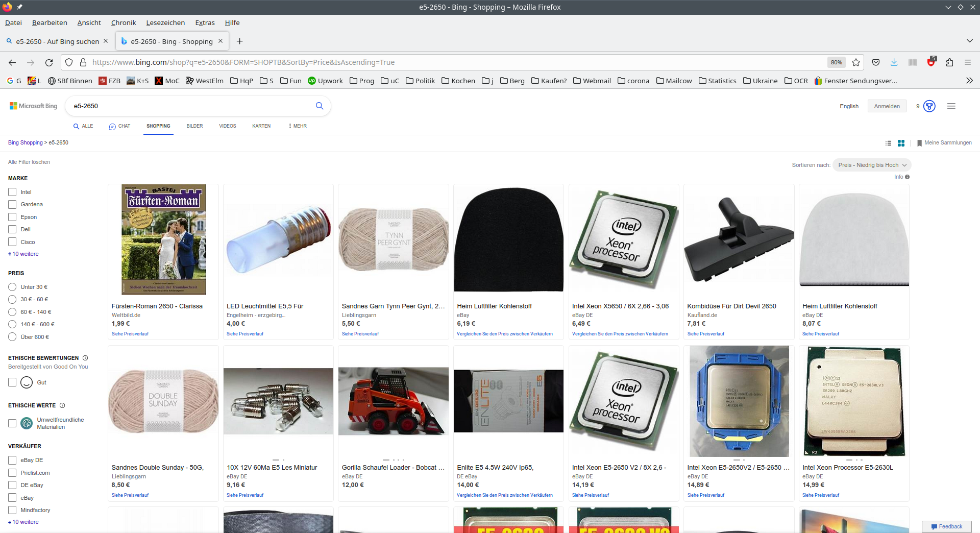Bookmark this page with the star icon
Screen dimensions: 980x533
click(856, 62)
